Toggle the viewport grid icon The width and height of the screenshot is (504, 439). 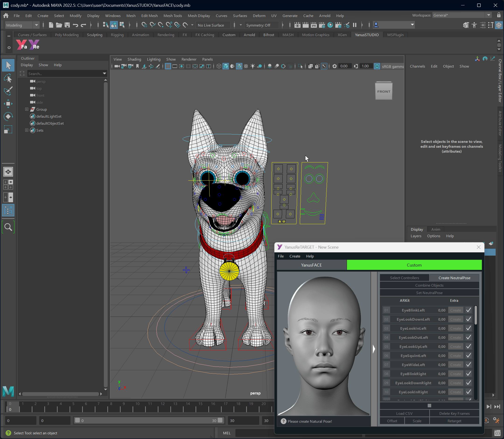[x=168, y=66]
